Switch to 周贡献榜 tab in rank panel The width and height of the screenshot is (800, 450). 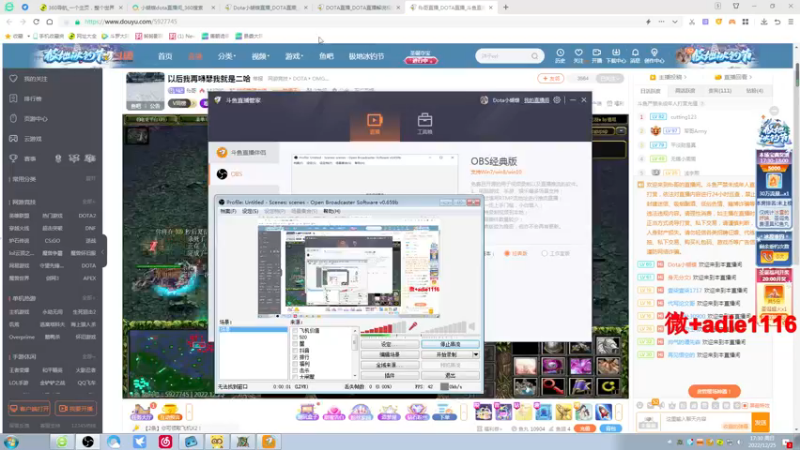(x=685, y=91)
